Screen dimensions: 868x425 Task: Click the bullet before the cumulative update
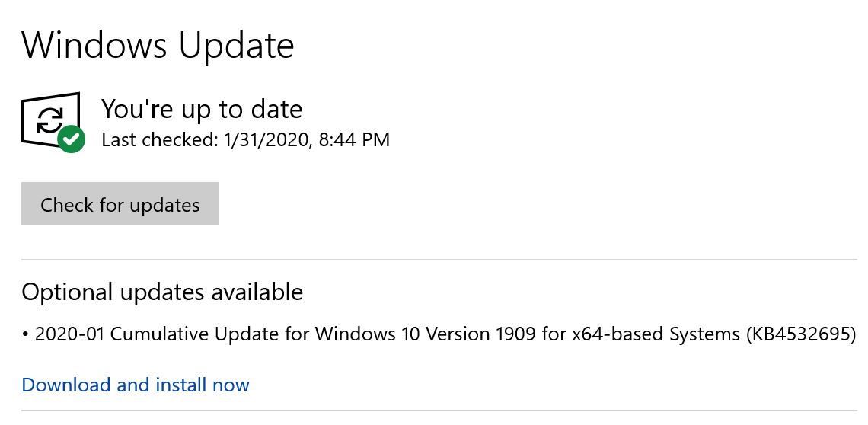(25, 334)
